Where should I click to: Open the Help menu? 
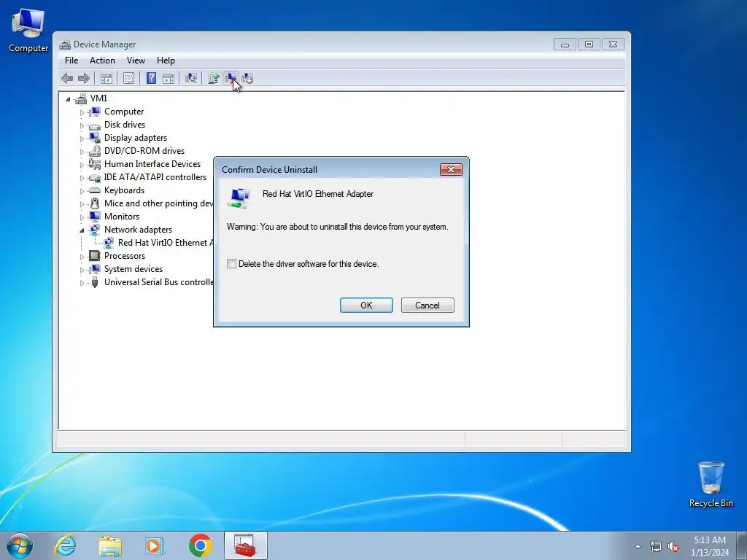[166, 61]
